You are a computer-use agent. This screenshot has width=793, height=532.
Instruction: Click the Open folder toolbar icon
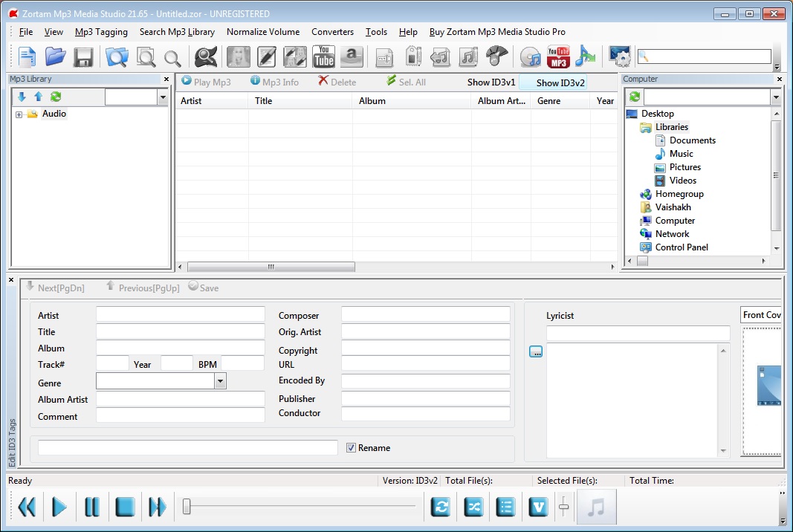[x=55, y=56]
